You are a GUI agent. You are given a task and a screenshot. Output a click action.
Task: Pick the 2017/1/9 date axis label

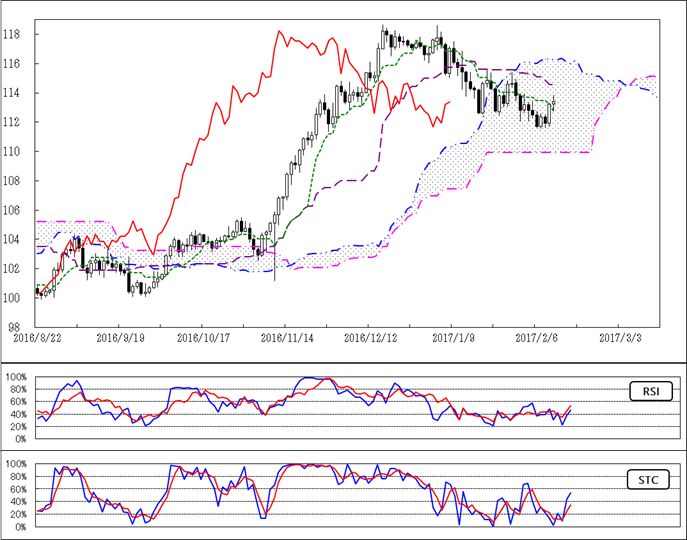(451, 339)
